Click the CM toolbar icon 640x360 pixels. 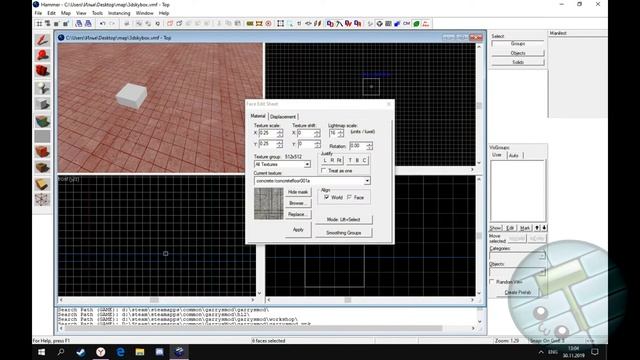407,24
